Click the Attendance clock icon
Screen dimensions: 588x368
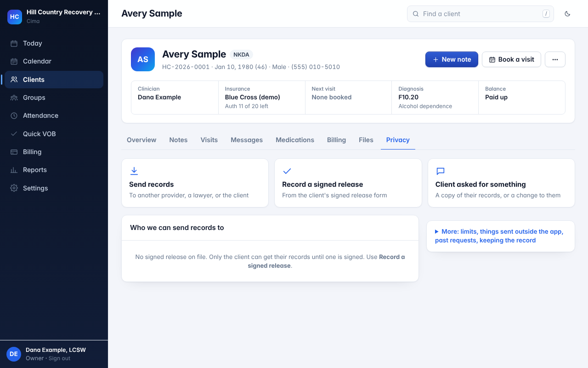pyautogui.click(x=14, y=115)
